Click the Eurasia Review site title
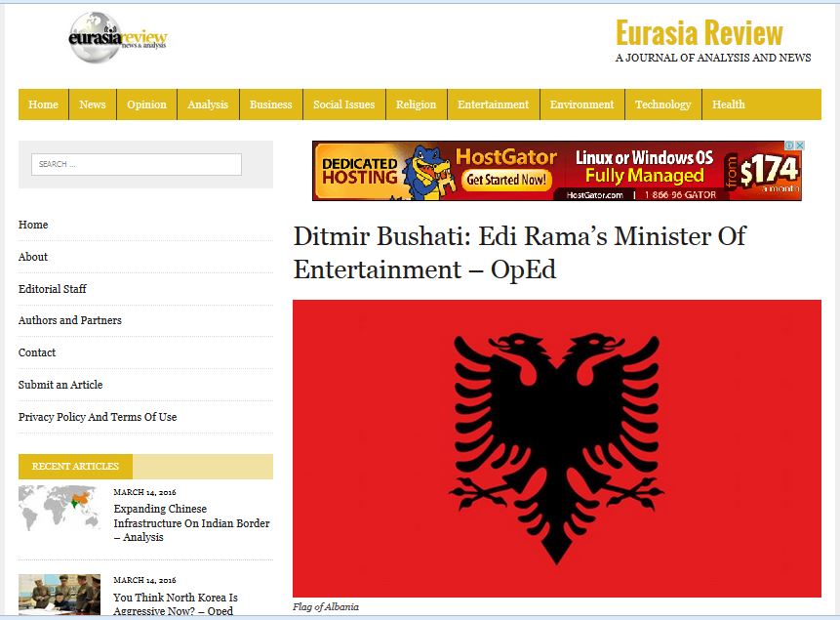The width and height of the screenshot is (840, 620). (699, 33)
